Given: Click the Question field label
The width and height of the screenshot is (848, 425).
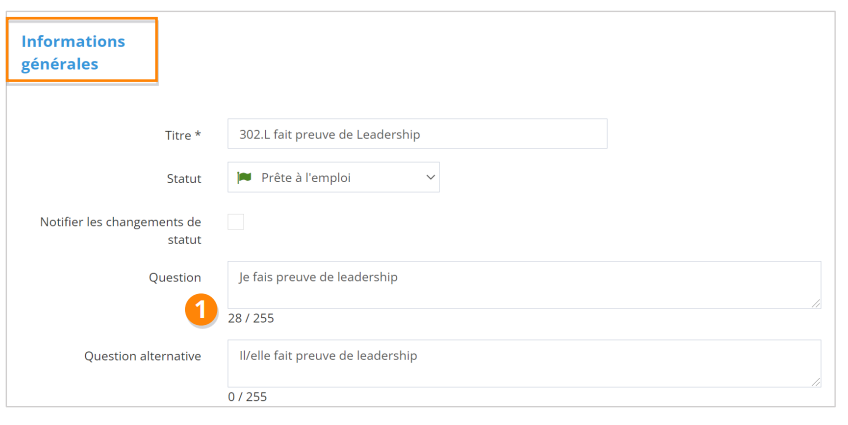Looking at the screenshot, I should click(175, 278).
